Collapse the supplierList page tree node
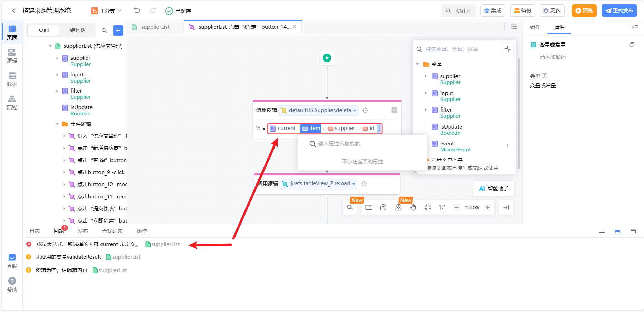The height and width of the screenshot is (312, 644). 50,46
